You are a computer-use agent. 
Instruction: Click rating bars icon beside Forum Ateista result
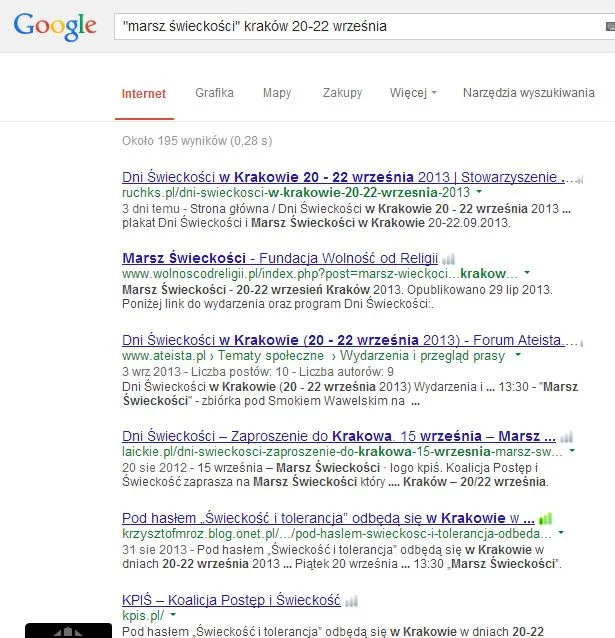(581, 343)
